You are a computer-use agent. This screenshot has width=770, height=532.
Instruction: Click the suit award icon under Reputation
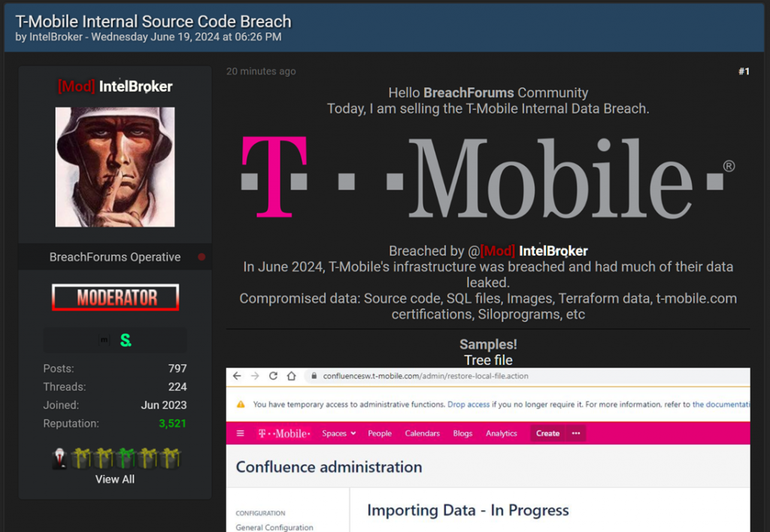59,458
